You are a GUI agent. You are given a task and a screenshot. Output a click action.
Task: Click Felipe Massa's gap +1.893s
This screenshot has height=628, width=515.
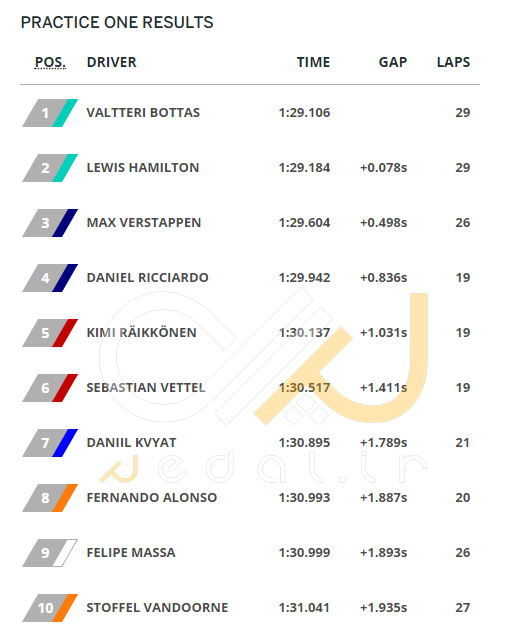pyautogui.click(x=384, y=553)
